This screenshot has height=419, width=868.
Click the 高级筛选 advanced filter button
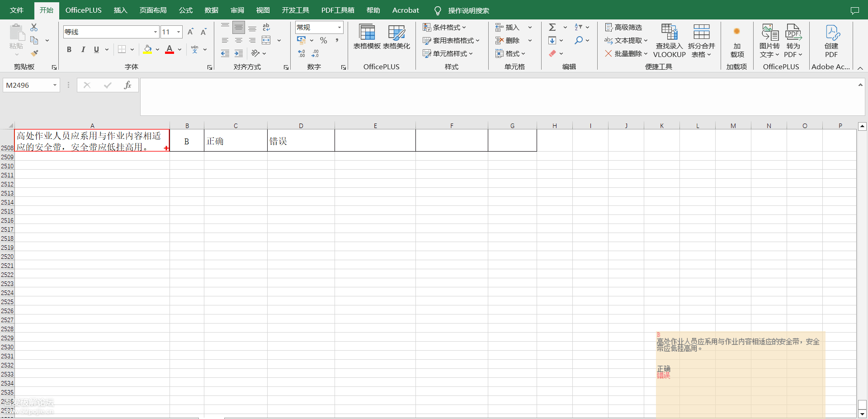click(623, 27)
